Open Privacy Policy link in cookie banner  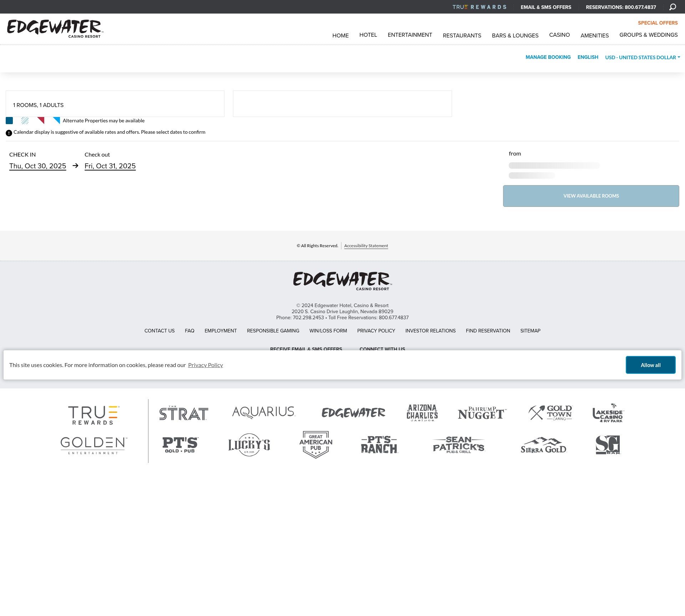coord(205,365)
